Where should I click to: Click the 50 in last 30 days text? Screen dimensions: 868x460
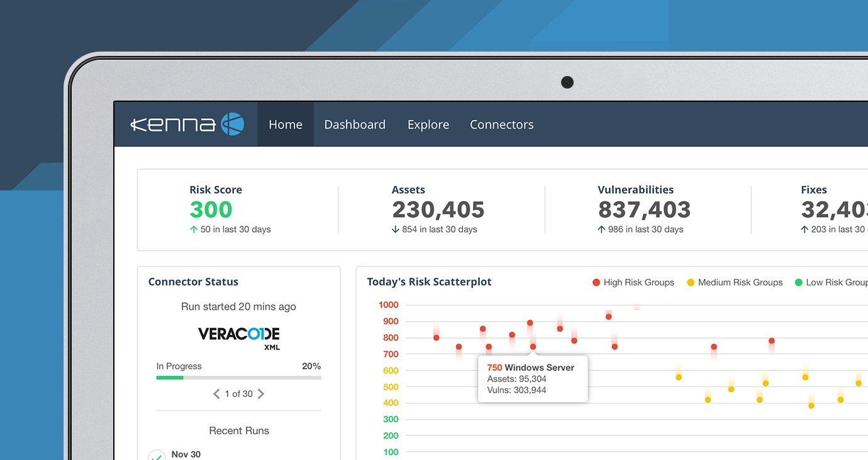pos(236,229)
